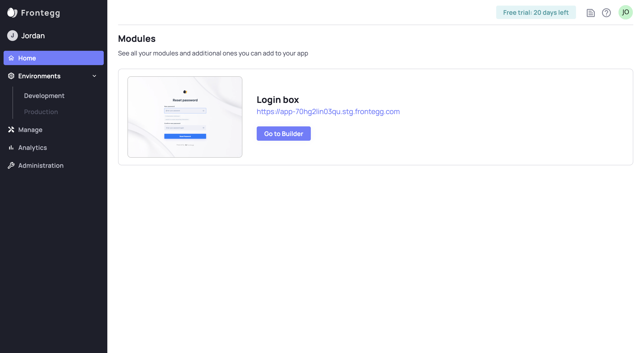Click the Reset password preview thumbnail

185,117
